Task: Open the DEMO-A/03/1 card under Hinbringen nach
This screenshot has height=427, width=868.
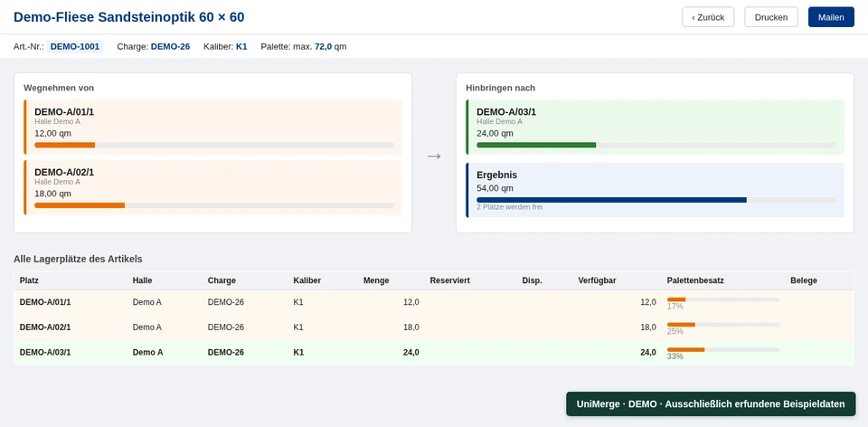Action: (655, 127)
